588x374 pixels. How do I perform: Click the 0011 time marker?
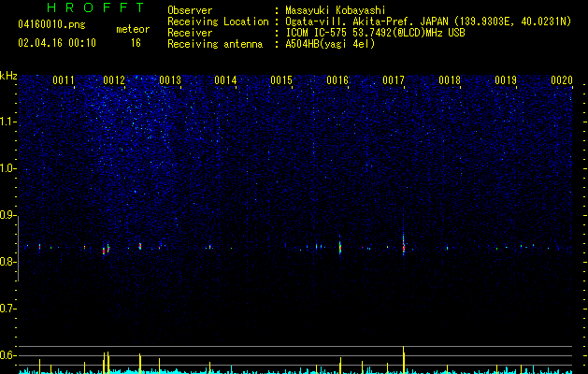tap(63, 80)
